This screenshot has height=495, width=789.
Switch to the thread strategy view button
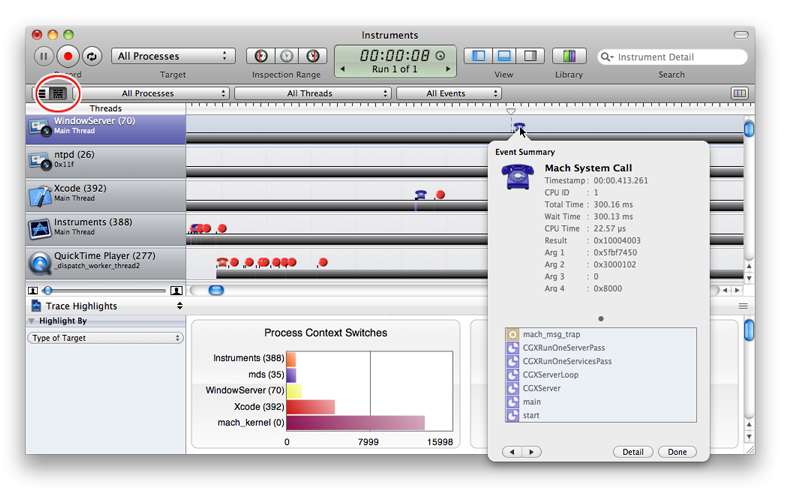(59, 93)
